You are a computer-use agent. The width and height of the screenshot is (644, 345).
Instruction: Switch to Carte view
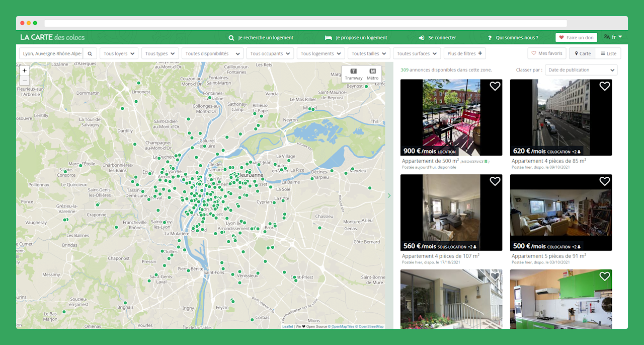point(582,53)
